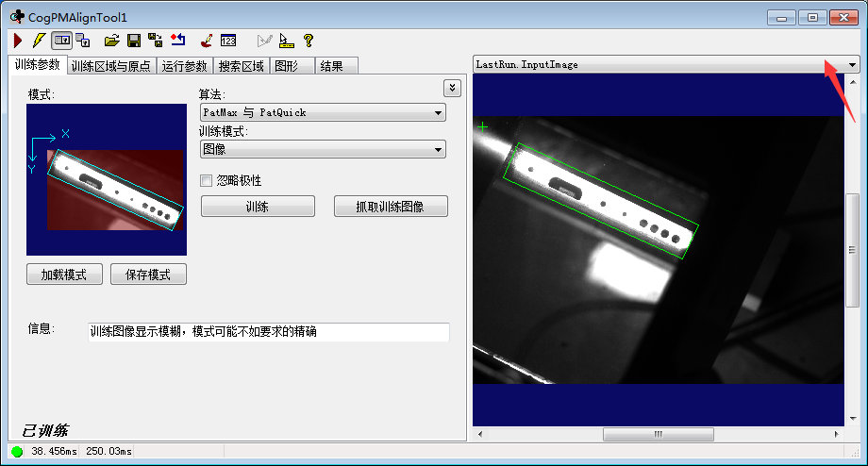The image size is (868, 466).
Task: Click the trained pattern thumbnail under 模式
Action: (107, 179)
